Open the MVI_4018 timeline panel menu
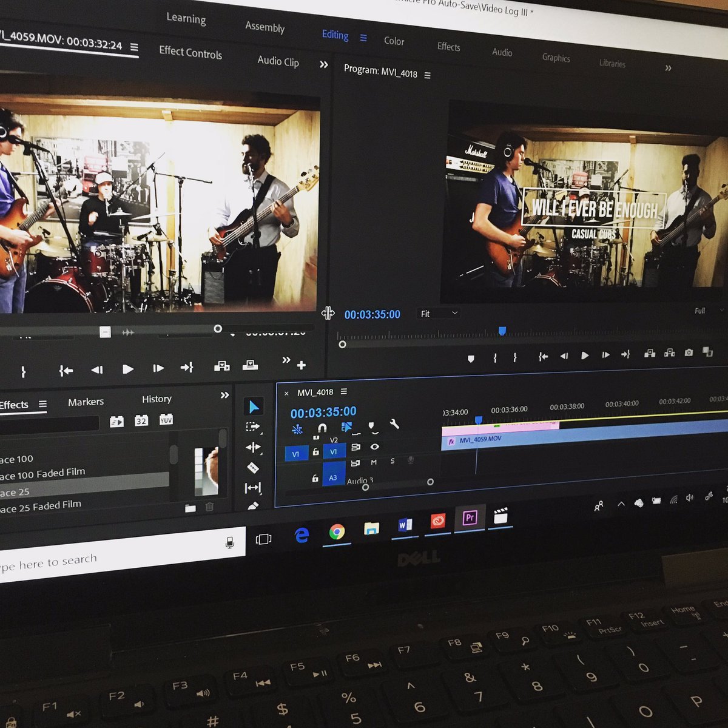Image resolution: width=728 pixels, height=728 pixels. [x=344, y=391]
